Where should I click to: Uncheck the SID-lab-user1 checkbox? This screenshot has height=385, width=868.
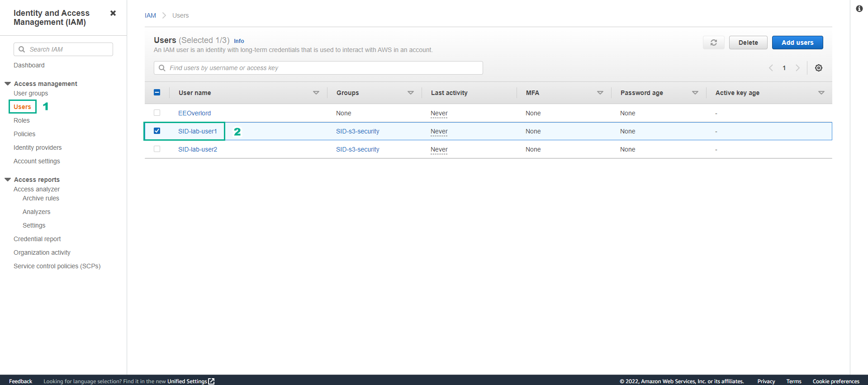(x=157, y=131)
